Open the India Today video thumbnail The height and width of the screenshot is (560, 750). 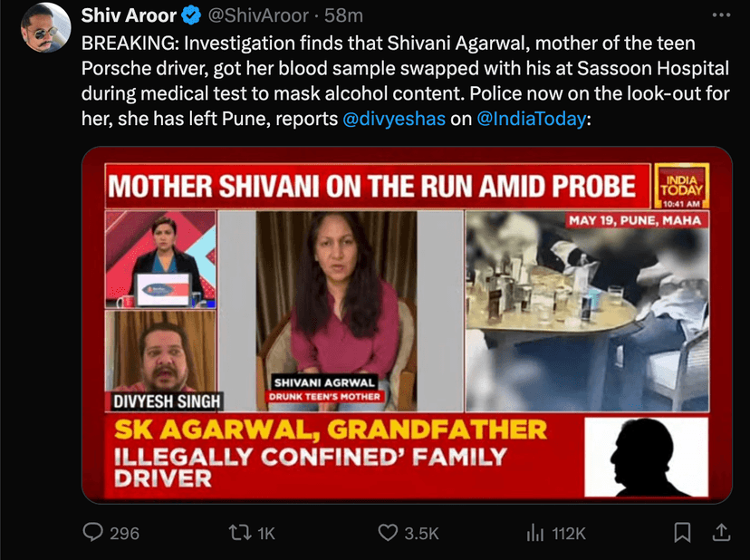coord(407,325)
